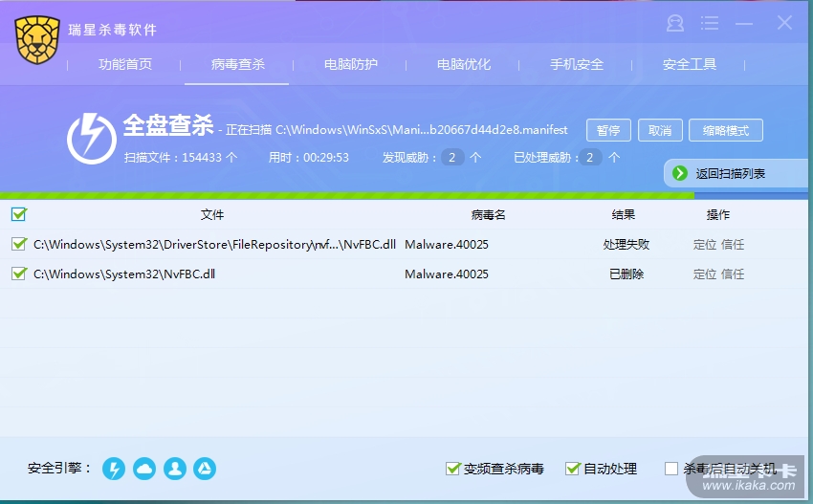Click the 瑞星杀毒软件 title text
The height and width of the screenshot is (504, 813).
(x=113, y=30)
